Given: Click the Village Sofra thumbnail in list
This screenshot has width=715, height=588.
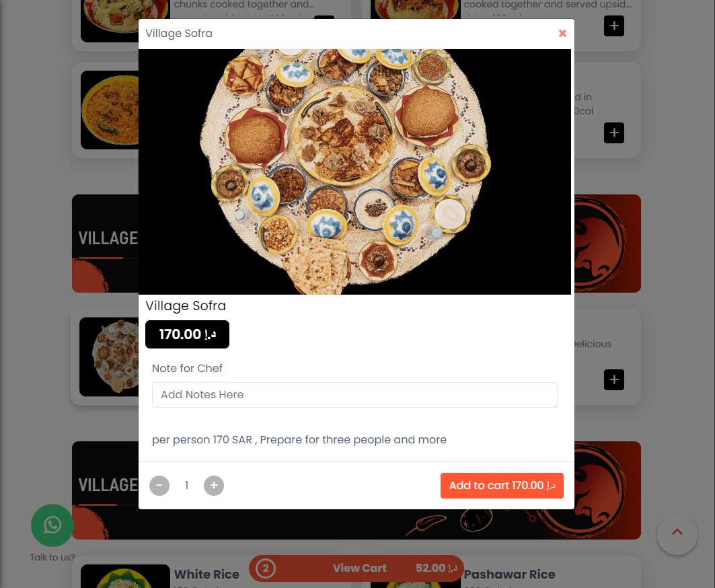Looking at the screenshot, I should point(110,357).
